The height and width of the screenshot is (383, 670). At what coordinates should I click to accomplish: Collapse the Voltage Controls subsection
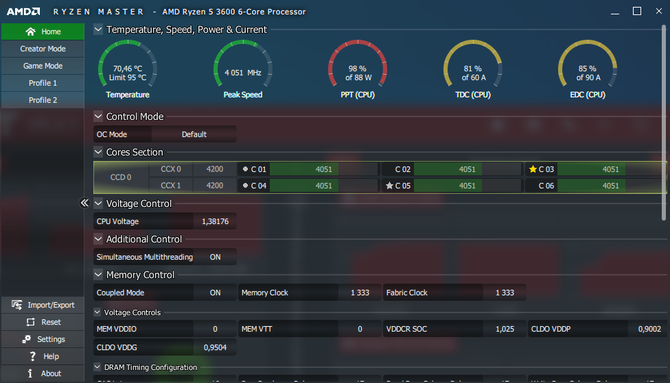pos(97,312)
